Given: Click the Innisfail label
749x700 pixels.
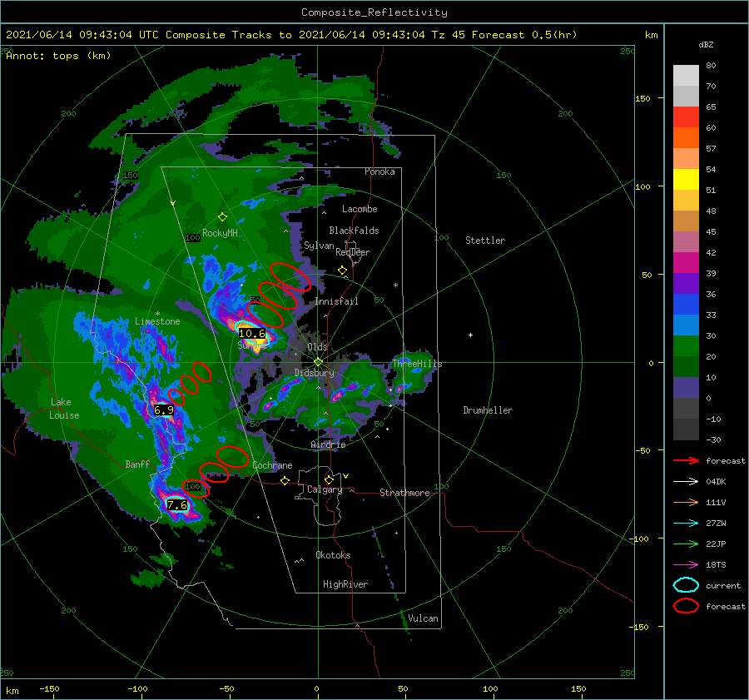Looking at the screenshot, I should click(x=336, y=301).
